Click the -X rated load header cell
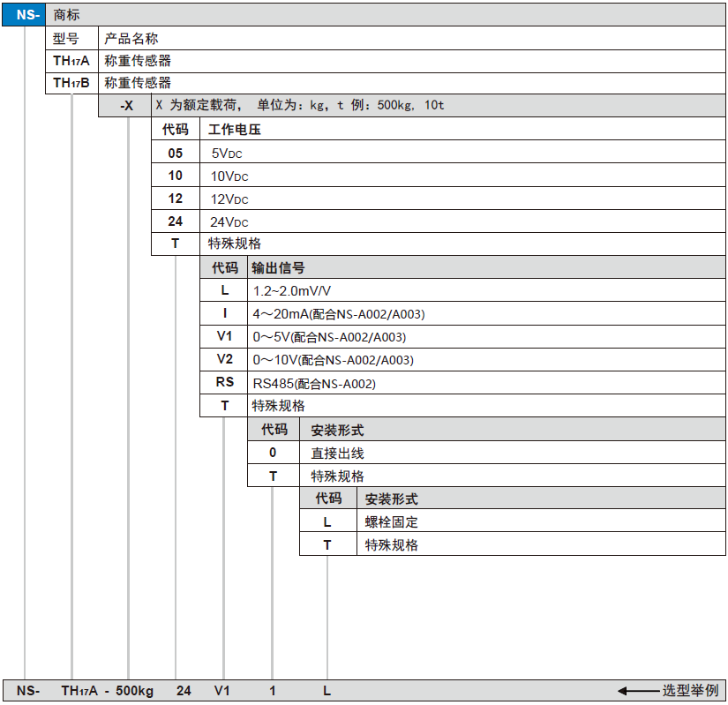 point(126,106)
